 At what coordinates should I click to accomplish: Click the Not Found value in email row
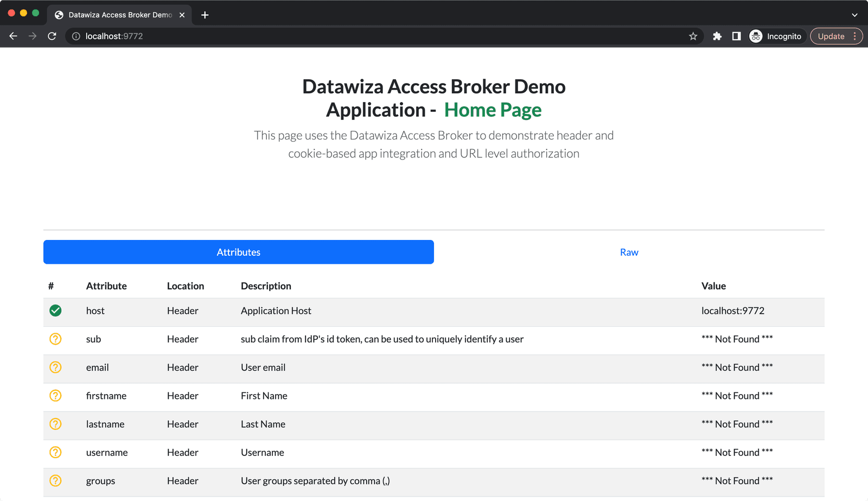[x=737, y=367]
